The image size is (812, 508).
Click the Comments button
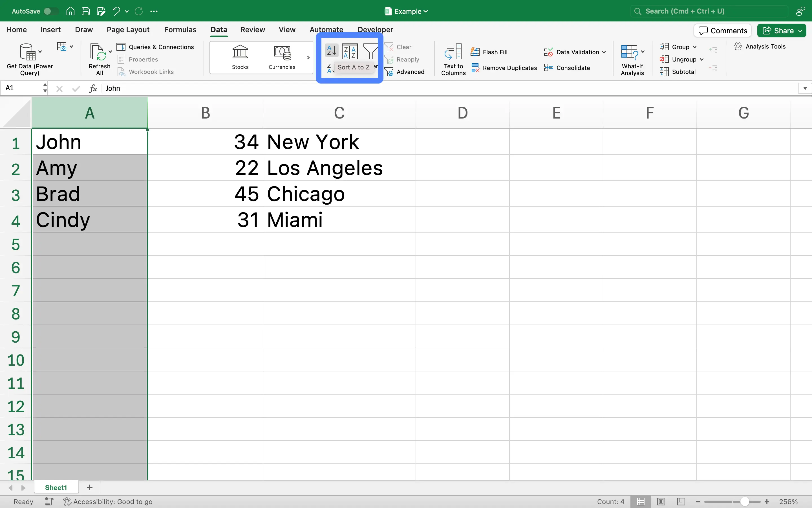click(722, 30)
